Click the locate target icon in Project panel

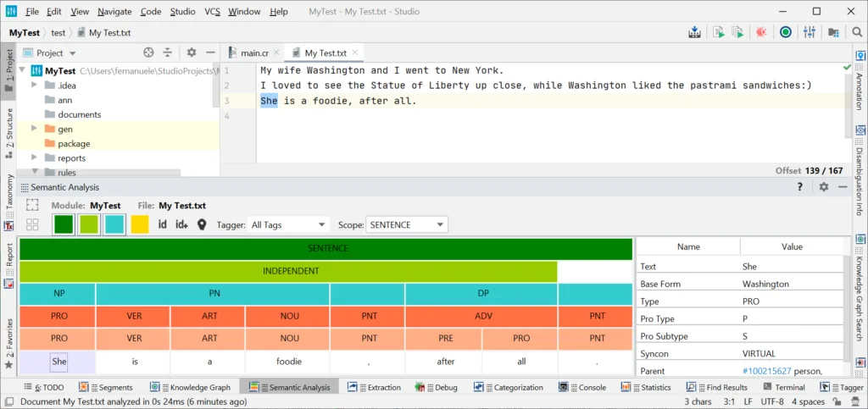(148, 53)
